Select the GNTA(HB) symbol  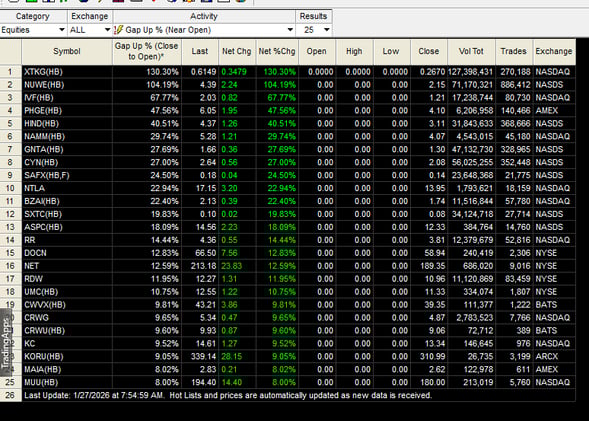coord(44,149)
